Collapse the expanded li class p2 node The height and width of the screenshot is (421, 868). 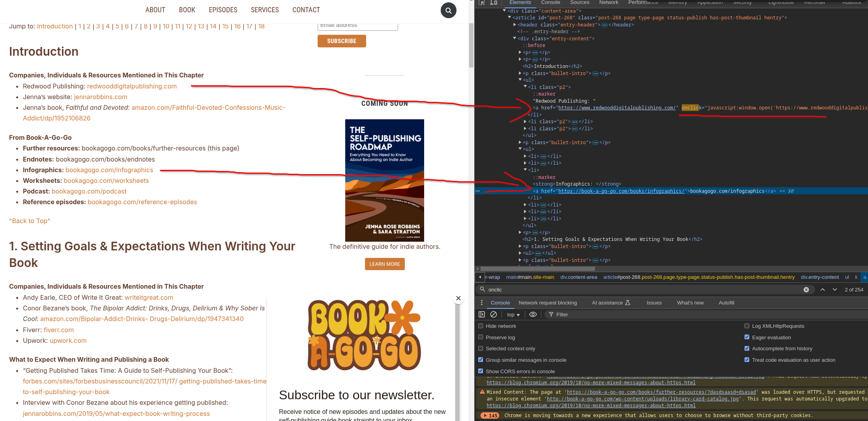tap(526, 87)
